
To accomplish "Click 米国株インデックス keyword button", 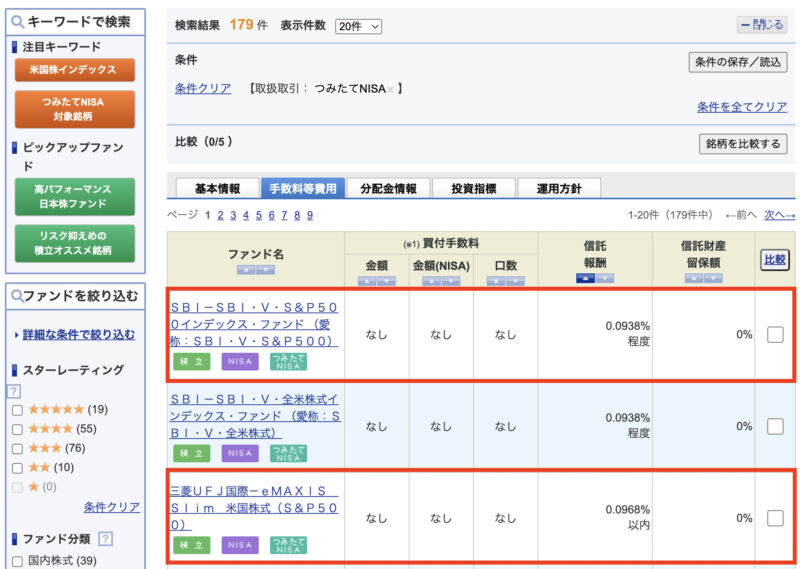I will pos(75,70).
